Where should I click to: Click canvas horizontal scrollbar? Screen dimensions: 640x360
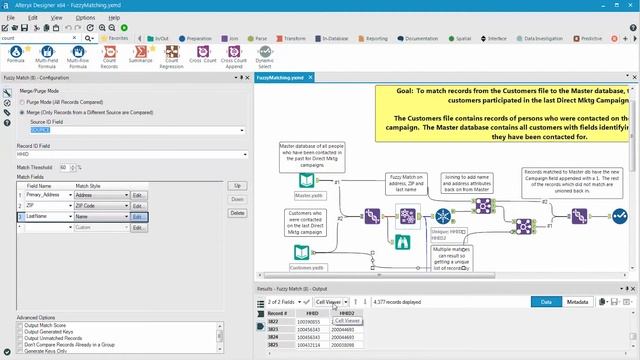coord(379,276)
